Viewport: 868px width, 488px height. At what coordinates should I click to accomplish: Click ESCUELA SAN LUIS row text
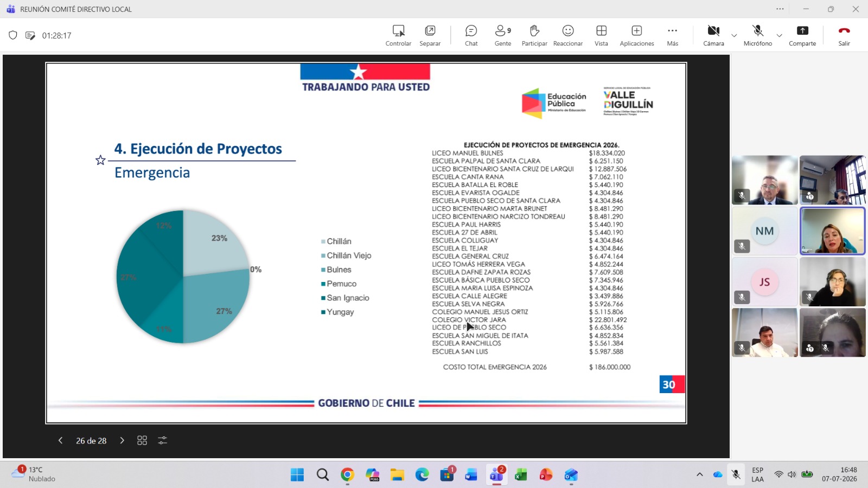coord(460,351)
